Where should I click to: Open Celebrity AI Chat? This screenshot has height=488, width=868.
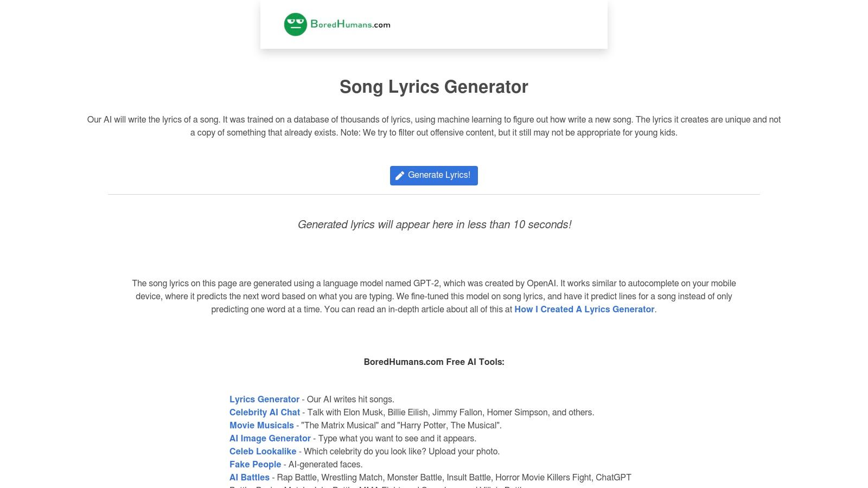click(x=264, y=412)
